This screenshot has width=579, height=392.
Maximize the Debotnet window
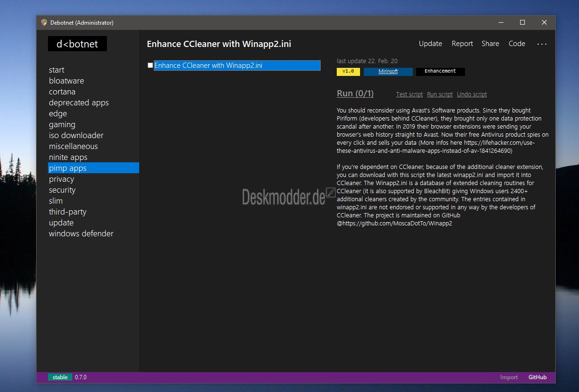point(522,22)
